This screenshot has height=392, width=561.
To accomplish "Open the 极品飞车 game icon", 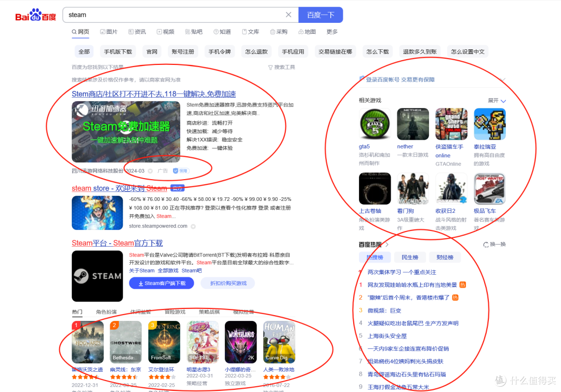I will [489, 188].
